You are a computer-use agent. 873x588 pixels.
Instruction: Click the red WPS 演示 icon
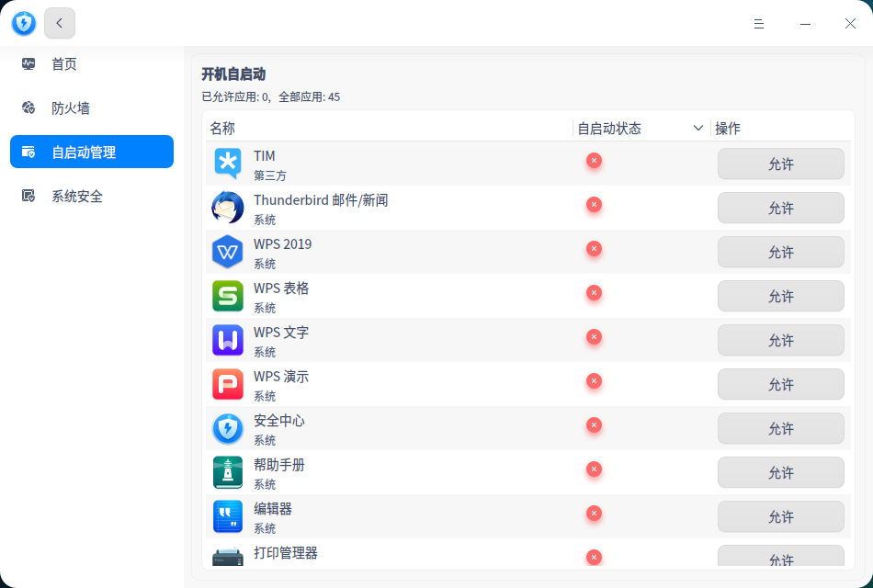227,384
